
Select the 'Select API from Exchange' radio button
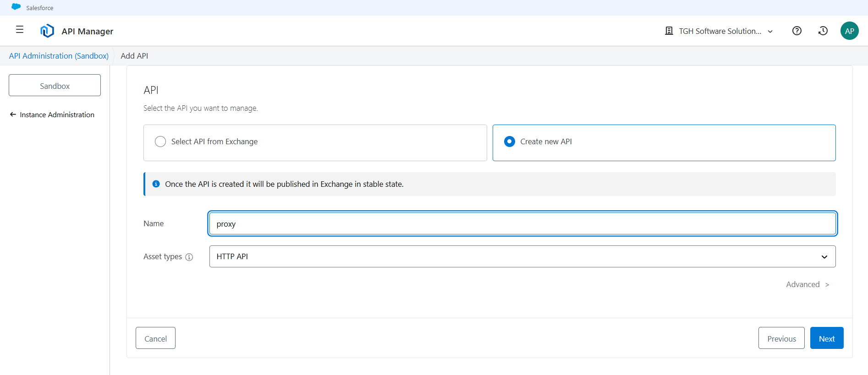(160, 141)
